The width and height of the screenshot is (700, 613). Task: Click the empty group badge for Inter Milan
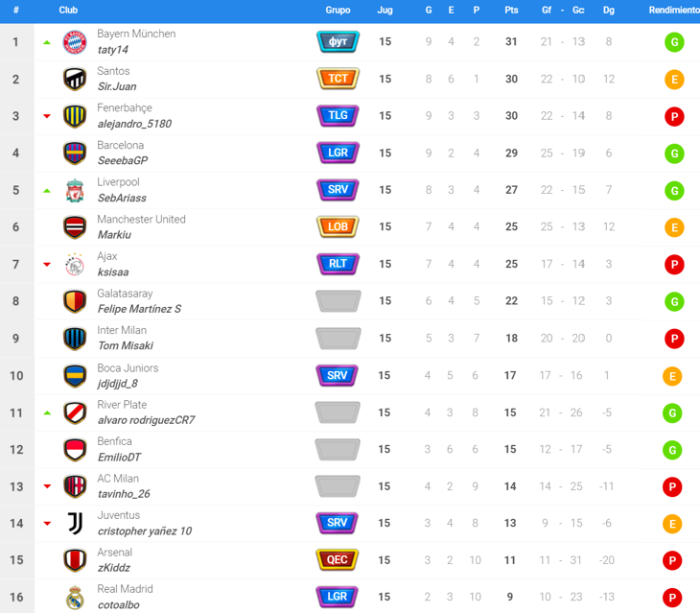tap(338, 339)
